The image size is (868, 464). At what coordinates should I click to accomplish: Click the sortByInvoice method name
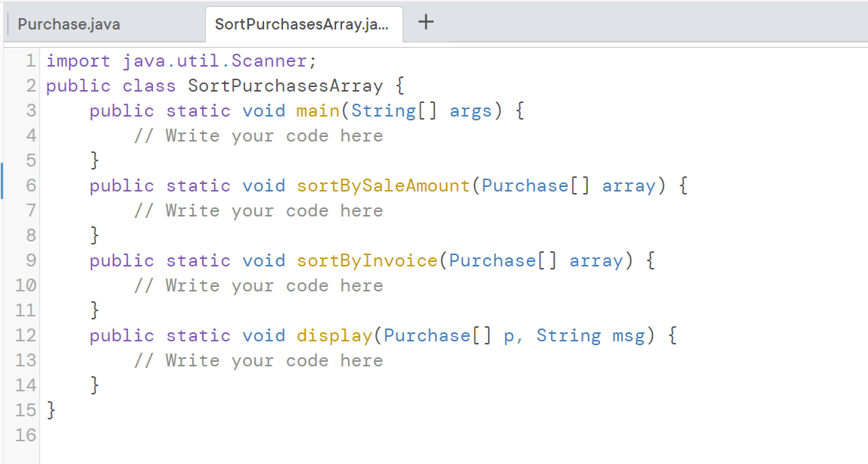(366, 260)
